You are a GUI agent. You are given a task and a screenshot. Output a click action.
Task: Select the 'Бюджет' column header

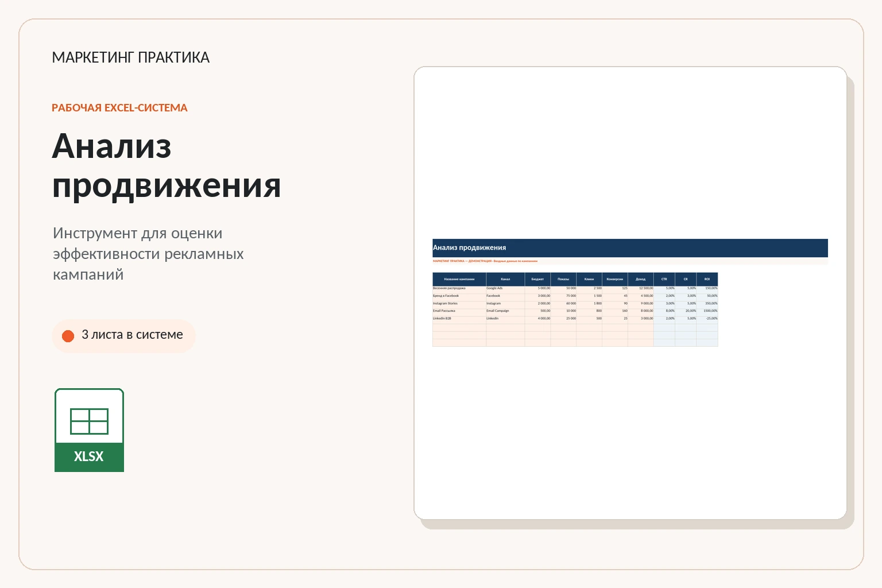point(537,279)
